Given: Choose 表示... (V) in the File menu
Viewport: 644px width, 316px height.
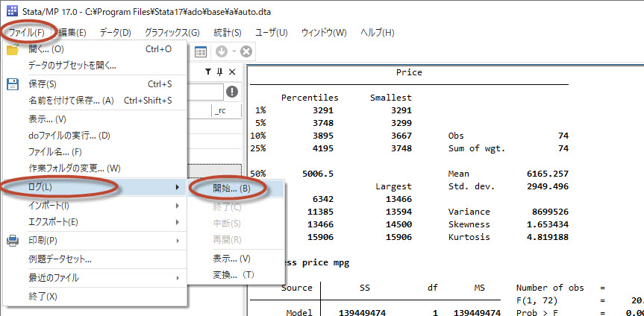Looking at the screenshot, I should click(96, 120).
